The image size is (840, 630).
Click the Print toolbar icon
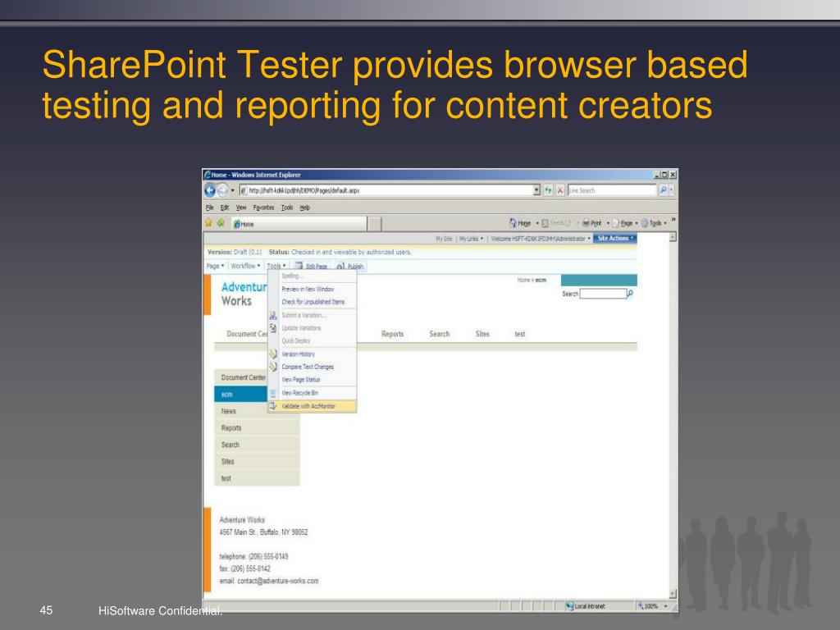586,223
